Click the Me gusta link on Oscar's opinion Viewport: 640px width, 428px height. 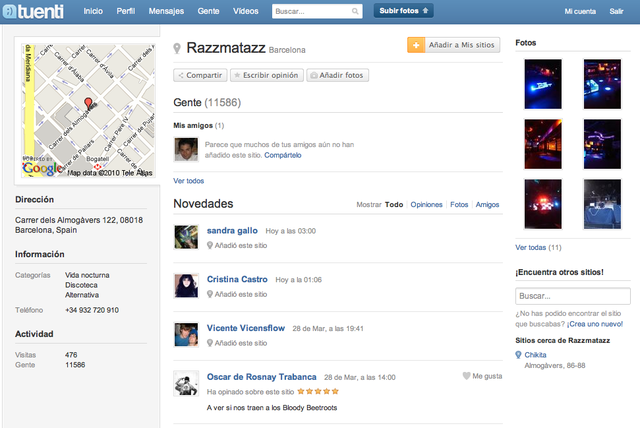tap(487, 376)
